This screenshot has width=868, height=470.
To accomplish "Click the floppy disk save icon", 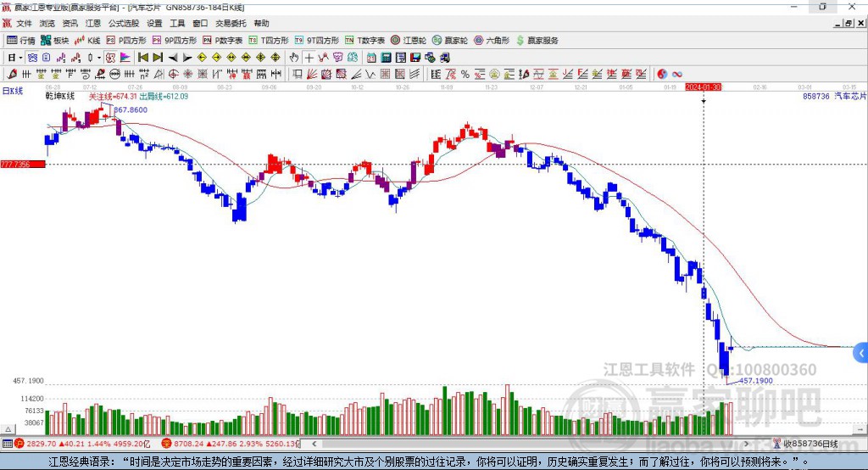I will pos(415,58).
